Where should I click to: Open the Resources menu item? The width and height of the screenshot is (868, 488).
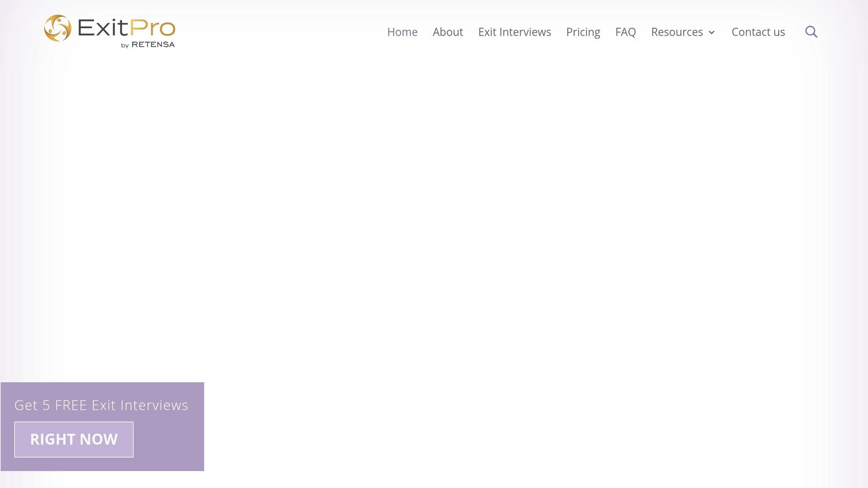pos(677,32)
